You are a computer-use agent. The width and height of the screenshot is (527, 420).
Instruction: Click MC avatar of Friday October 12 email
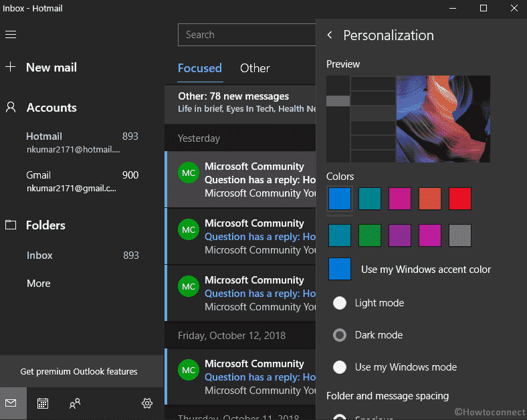(x=188, y=370)
